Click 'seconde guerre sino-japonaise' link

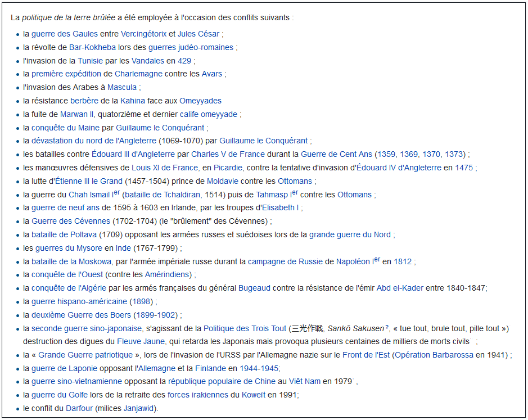tap(87, 329)
